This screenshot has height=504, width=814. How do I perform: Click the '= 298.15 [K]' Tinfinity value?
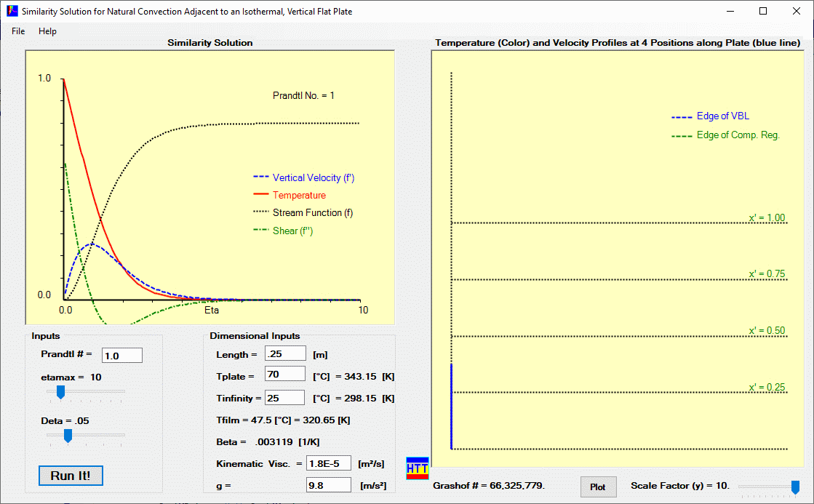(365, 398)
